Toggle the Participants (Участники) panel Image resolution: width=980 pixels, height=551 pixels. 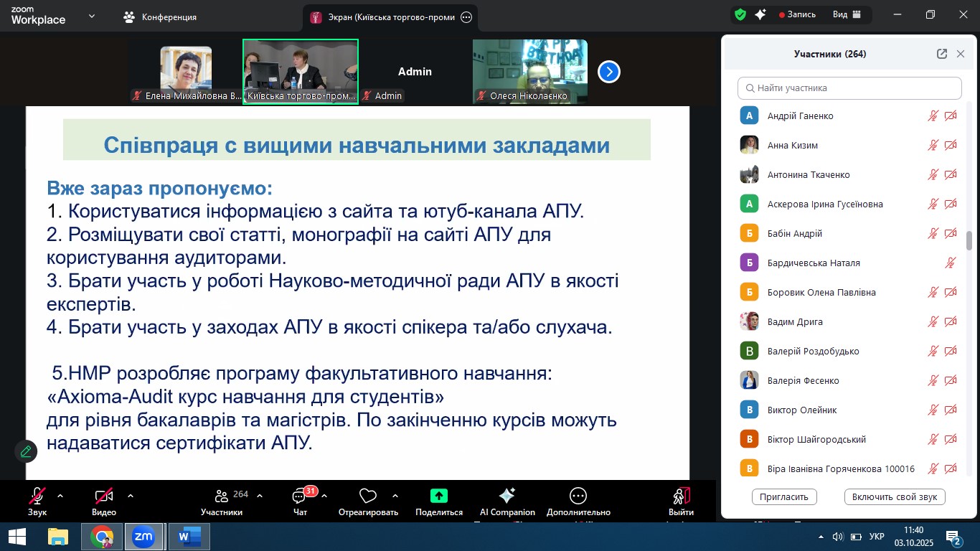[x=222, y=496]
